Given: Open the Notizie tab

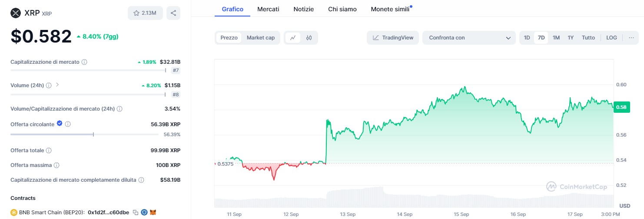Looking at the screenshot, I should 303,9.
